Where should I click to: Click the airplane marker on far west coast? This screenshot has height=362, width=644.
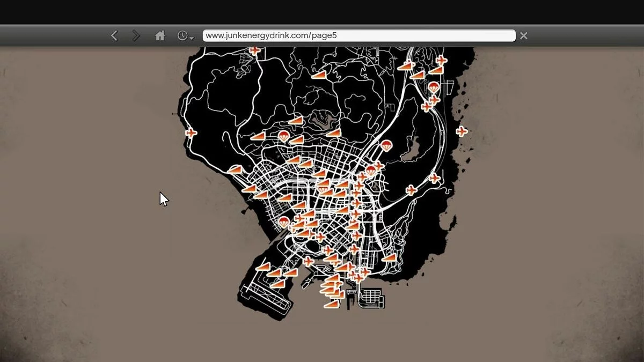coord(191,133)
